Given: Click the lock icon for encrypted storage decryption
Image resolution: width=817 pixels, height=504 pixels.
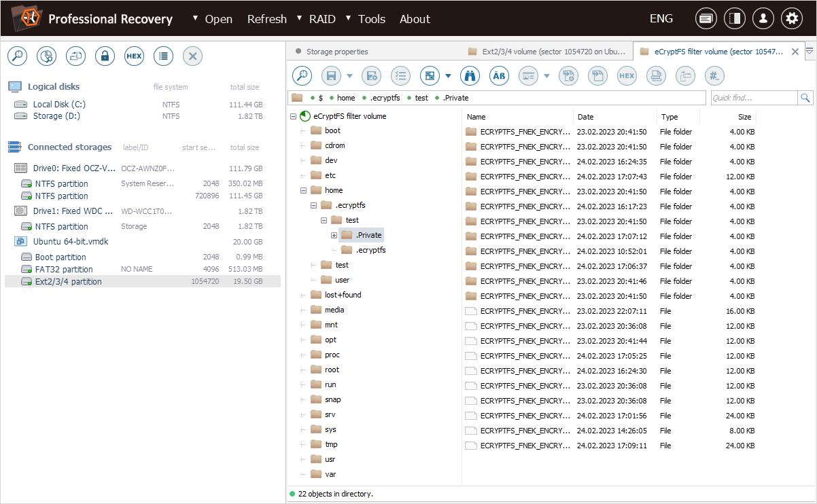Looking at the screenshot, I should 105,56.
